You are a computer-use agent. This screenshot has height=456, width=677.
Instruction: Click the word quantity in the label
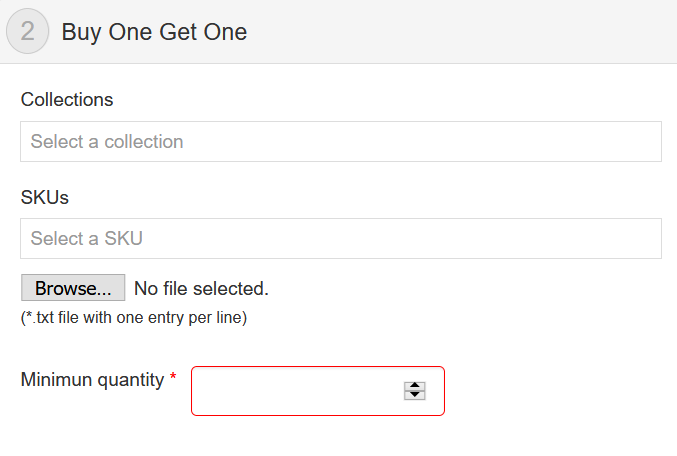point(126,380)
